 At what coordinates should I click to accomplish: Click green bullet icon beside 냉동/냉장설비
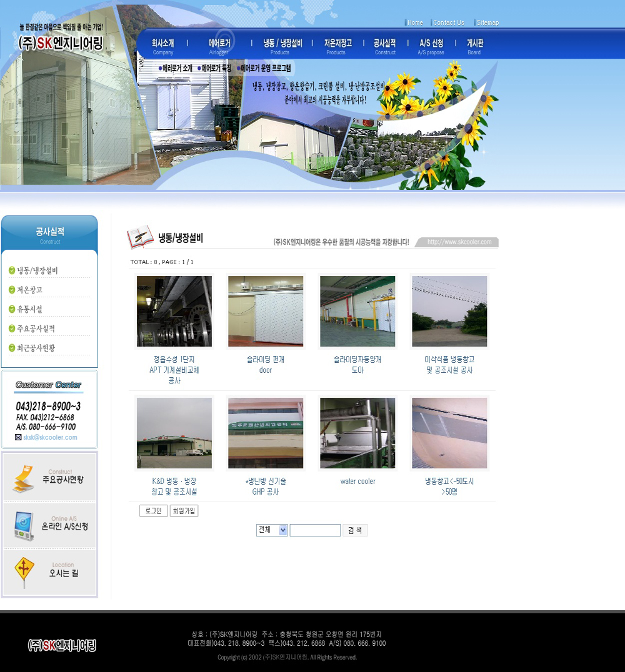(x=12, y=270)
